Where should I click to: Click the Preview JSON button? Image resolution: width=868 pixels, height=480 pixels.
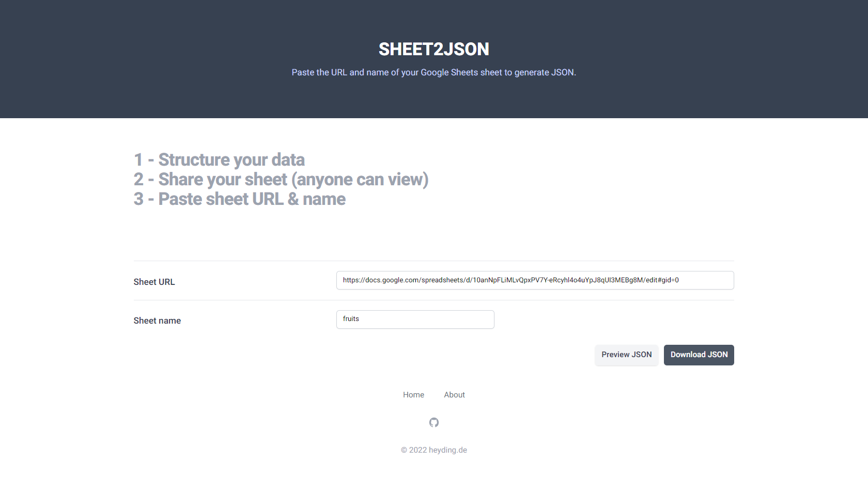626,355
